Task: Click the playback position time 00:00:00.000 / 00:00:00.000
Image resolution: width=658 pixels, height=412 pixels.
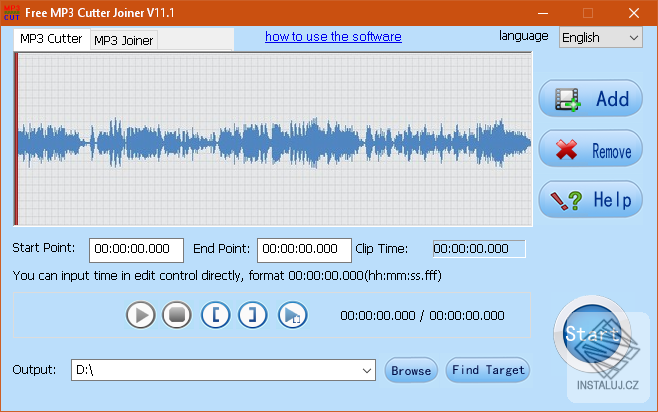Action: [422, 316]
